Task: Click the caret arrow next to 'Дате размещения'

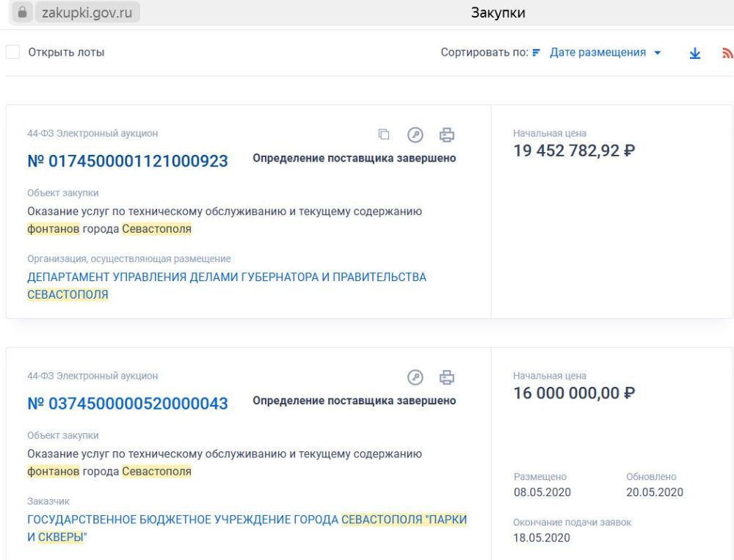Action: (657, 53)
